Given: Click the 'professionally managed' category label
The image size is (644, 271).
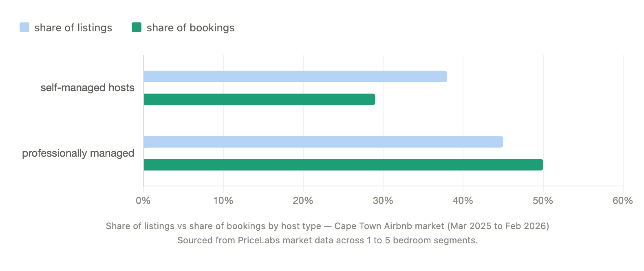Looking at the screenshot, I should 78,153.
